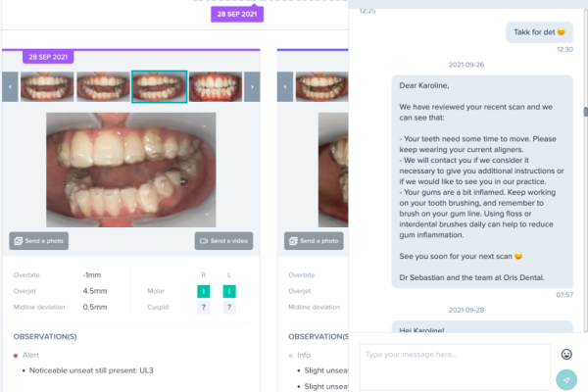Open the emoji picker in chat
The image size is (588, 392).
(x=566, y=354)
